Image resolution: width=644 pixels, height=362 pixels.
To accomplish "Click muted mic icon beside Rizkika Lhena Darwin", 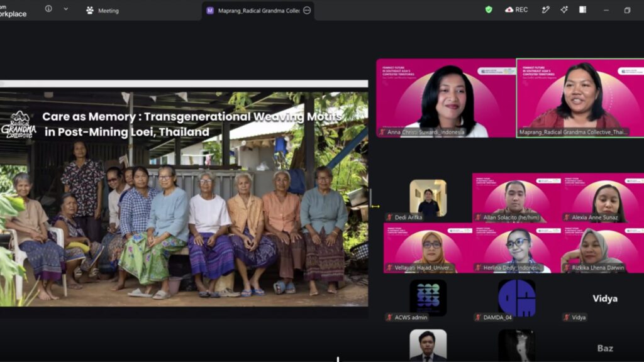I will (567, 267).
